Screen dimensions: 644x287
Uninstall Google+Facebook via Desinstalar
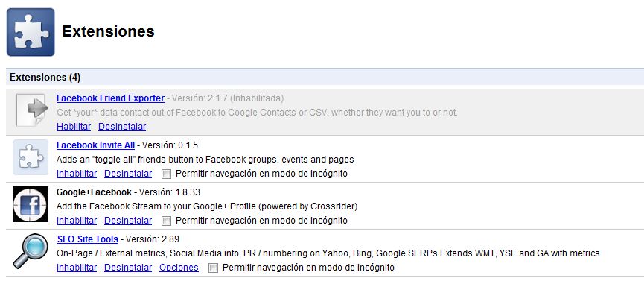point(128,221)
